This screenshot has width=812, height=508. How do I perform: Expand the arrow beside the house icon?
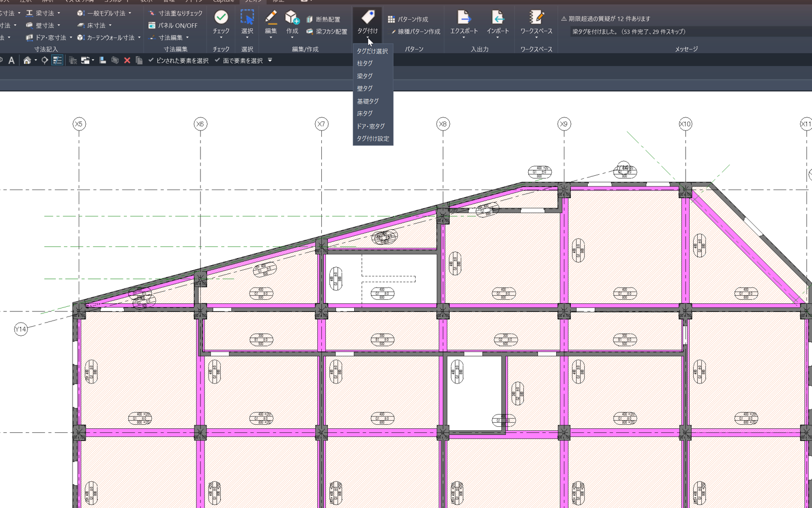click(36, 60)
